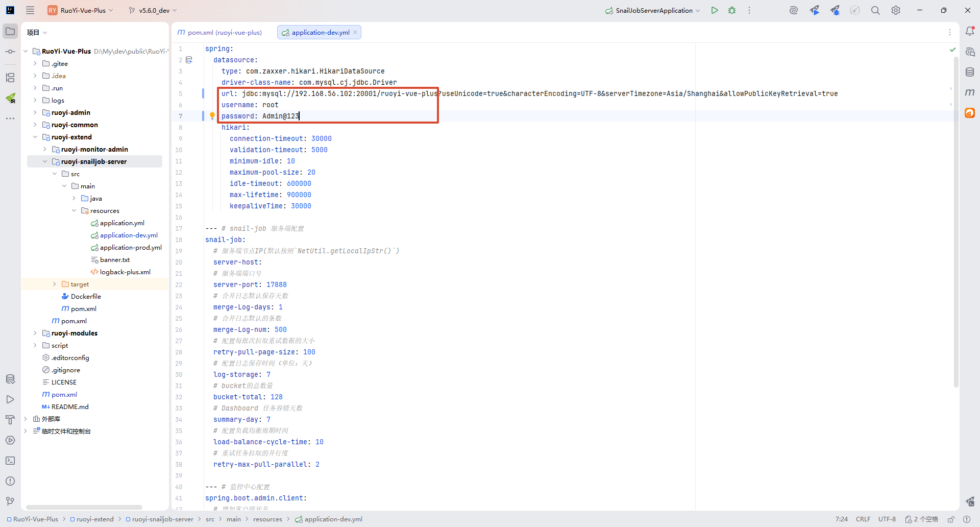The width and height of the screenshot is (980, 527).
Task: Open the Git tool window in the left sidebar
Action: tap(10, 501)
